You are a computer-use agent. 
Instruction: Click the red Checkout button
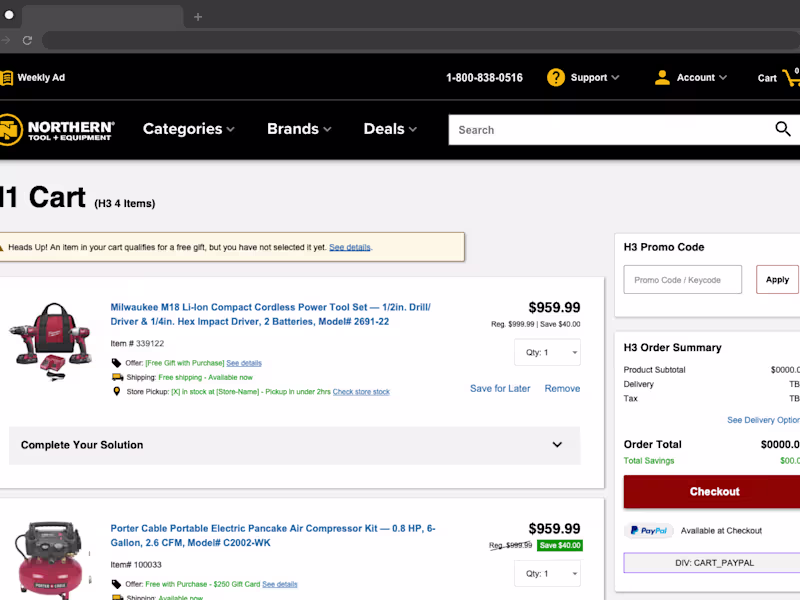pos(714,491)
